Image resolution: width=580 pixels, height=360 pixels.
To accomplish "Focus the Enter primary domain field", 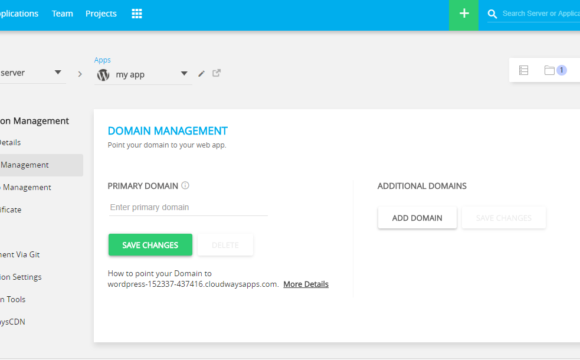I will click(188, 207).
